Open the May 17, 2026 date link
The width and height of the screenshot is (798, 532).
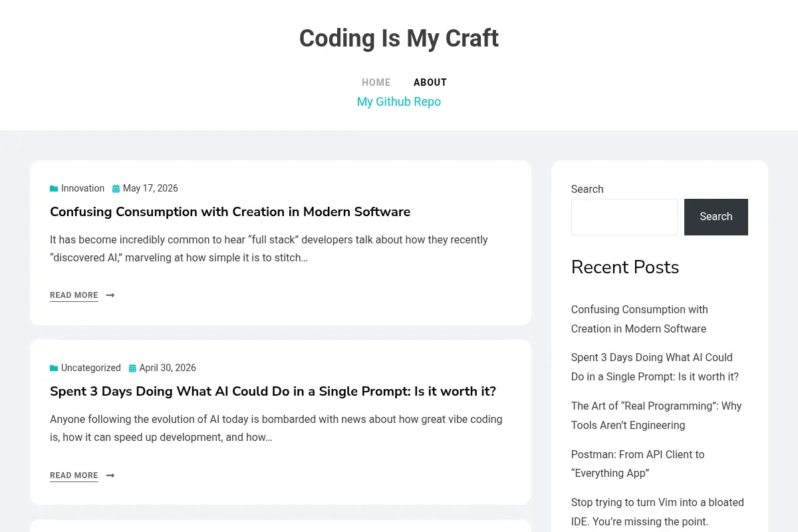tap(150, 188)
